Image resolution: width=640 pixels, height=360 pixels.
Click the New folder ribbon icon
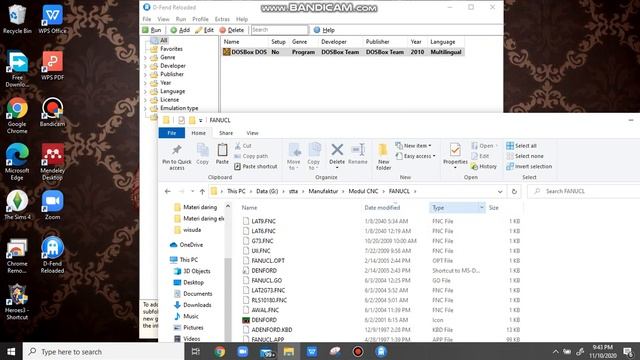point(383,150)
